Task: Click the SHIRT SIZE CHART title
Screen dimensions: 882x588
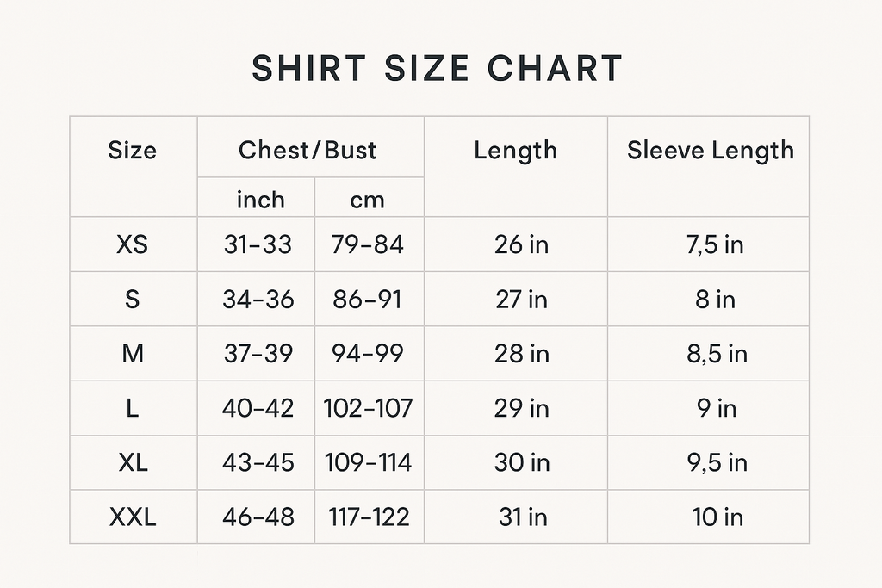Action: [437, 69]
